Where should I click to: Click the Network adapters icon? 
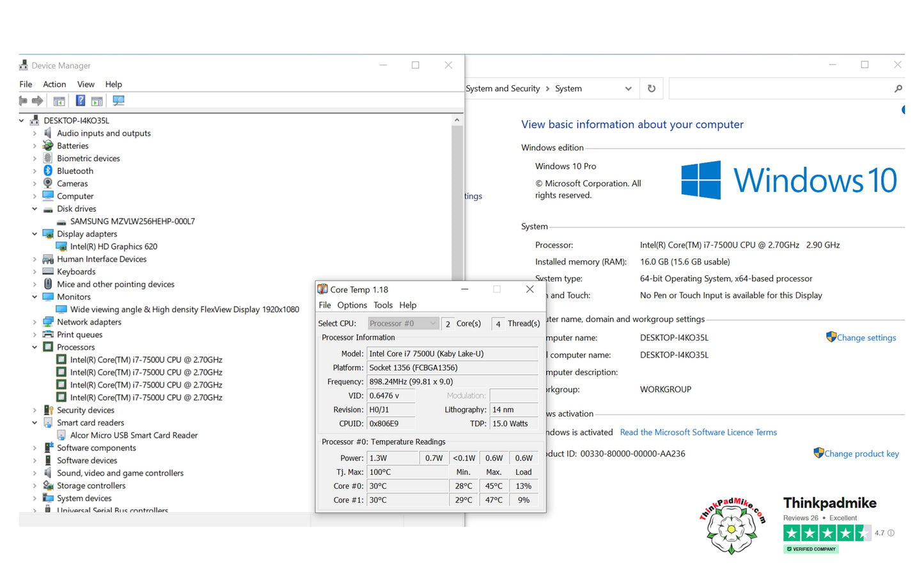point(48,322)
